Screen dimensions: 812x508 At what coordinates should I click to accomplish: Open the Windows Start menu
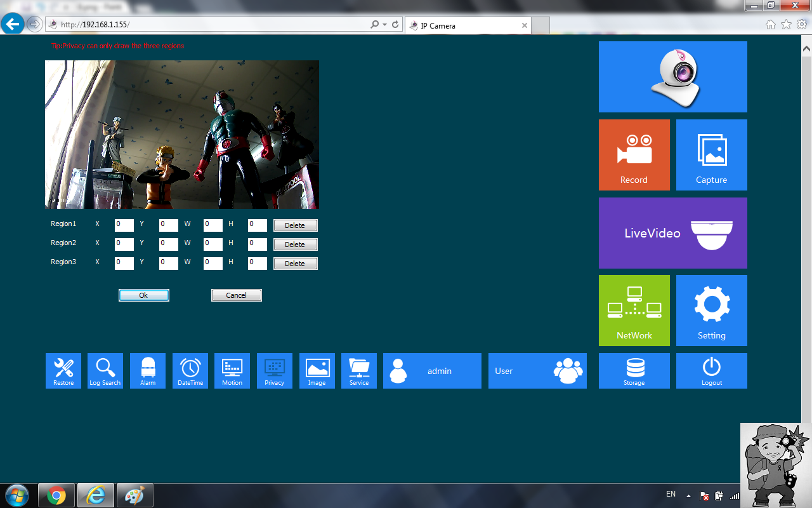click(16, 495)
